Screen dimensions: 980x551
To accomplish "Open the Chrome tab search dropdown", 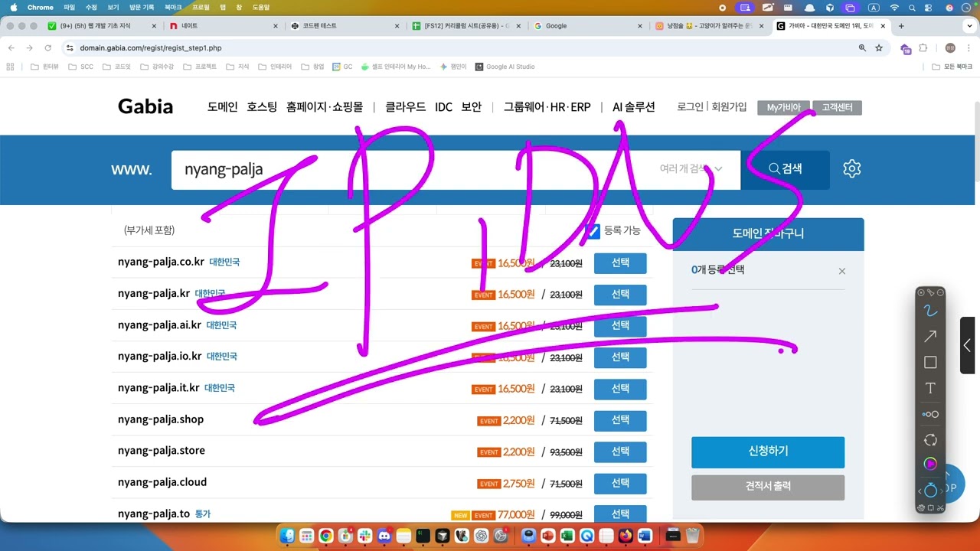I will point(969,26).
